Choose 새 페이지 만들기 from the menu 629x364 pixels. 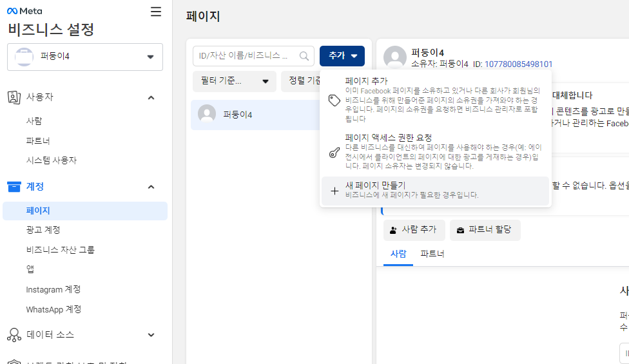pos(436,191)
